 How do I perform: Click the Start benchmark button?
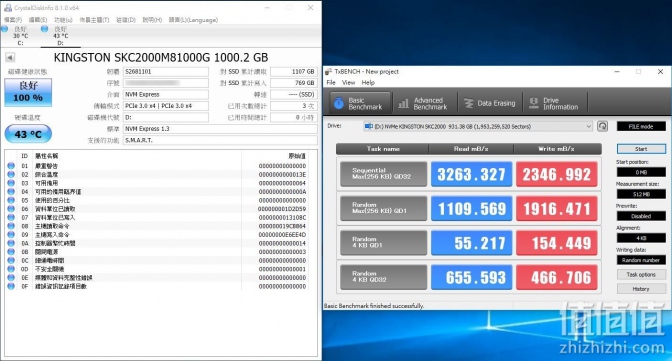click(641, 149)
